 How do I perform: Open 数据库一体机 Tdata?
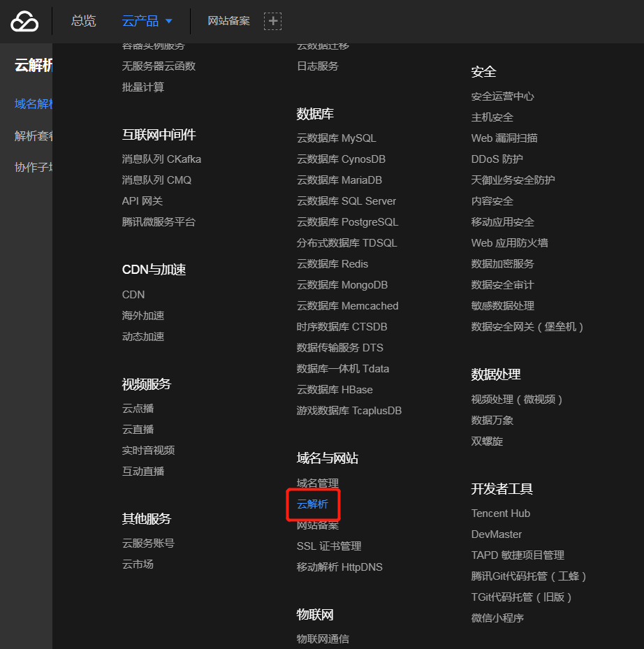click(343, 369)
